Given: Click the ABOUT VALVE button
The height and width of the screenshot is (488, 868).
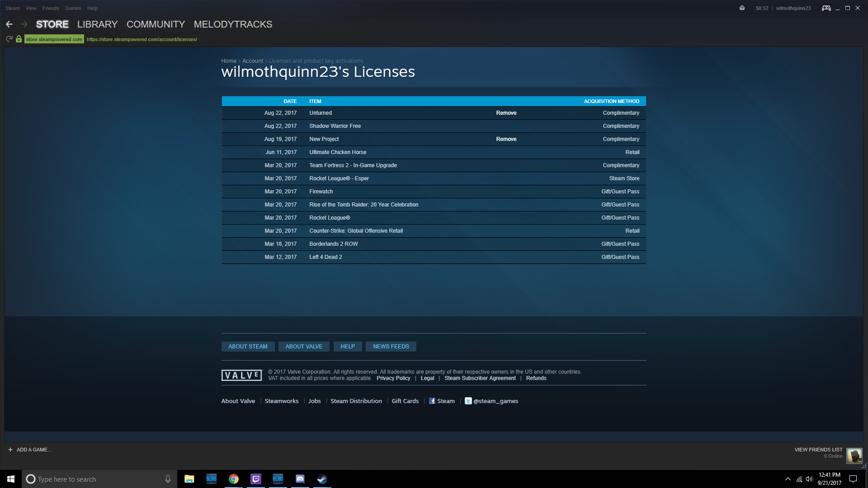Looking at the screenshot, I should [x=304, y=347].
